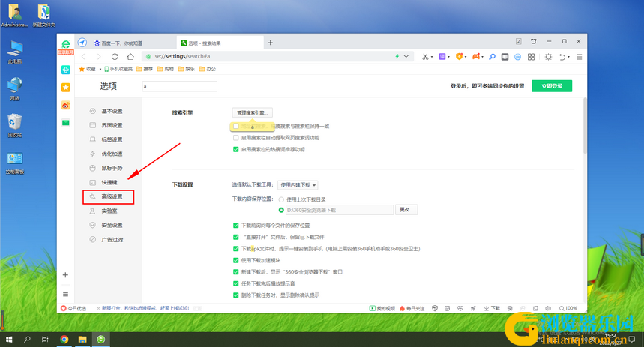Viewport: 644px width, 347px height.
Task: Open Chrome from the Windows taskbar
Action: (64, 340)
